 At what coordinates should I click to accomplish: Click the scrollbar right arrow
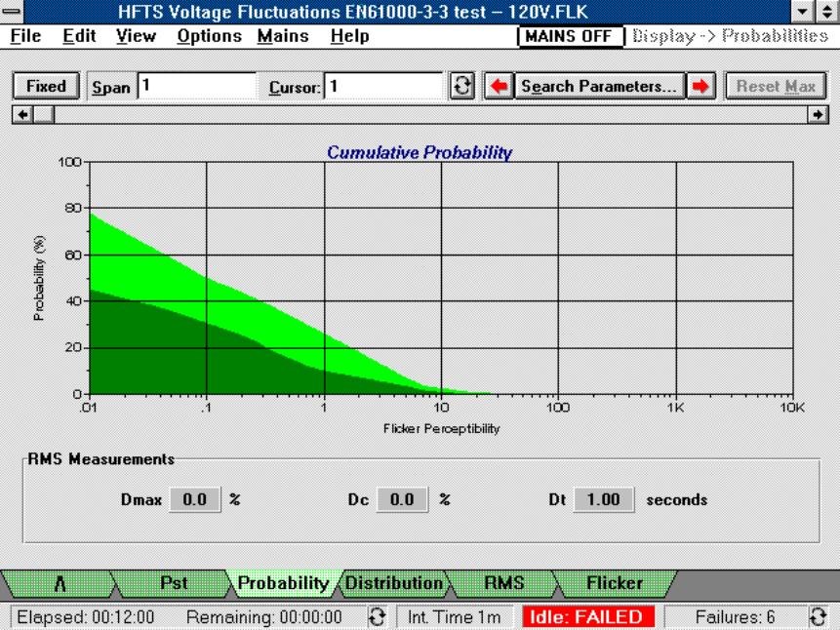click(x=818, y=114)
